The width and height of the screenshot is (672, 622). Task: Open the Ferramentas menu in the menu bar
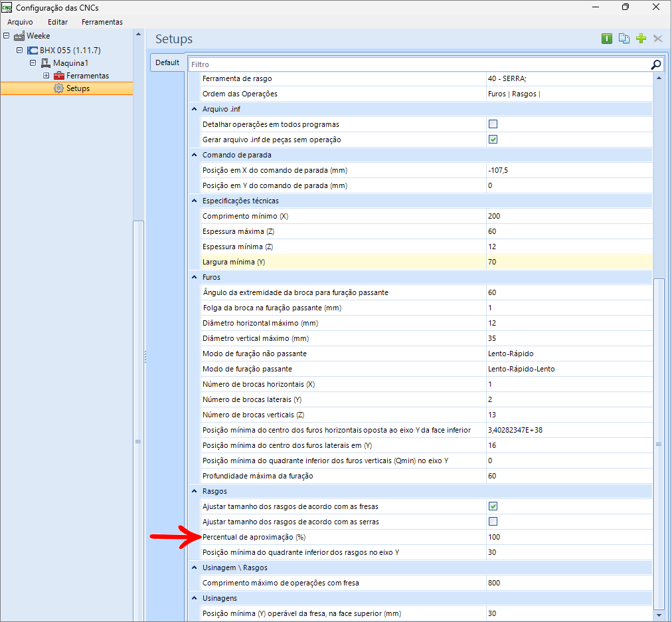102,22
